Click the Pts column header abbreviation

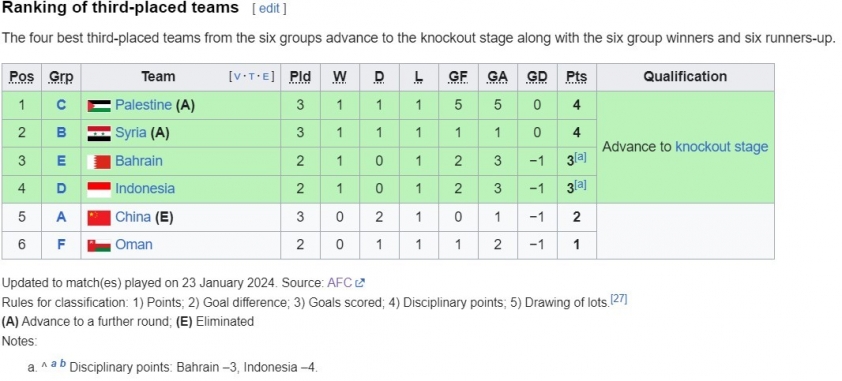pos(576,77)
